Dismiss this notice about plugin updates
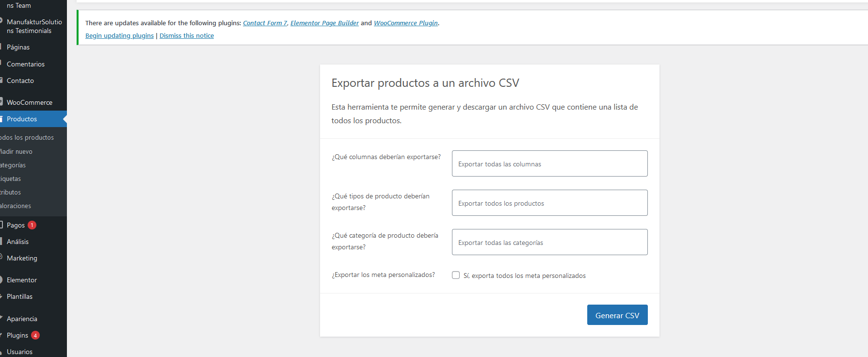 pyautogui.click(x=187, y=36)
